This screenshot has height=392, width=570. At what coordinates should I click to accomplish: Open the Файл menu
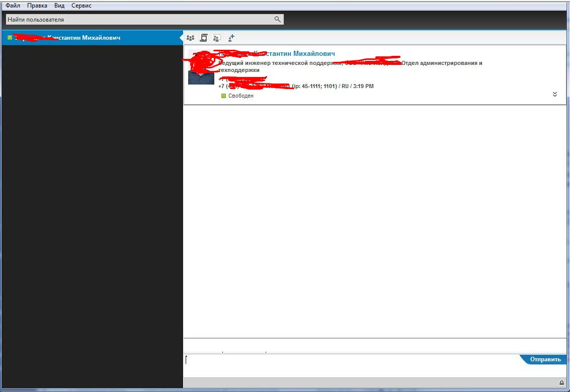tap(13, 6)
